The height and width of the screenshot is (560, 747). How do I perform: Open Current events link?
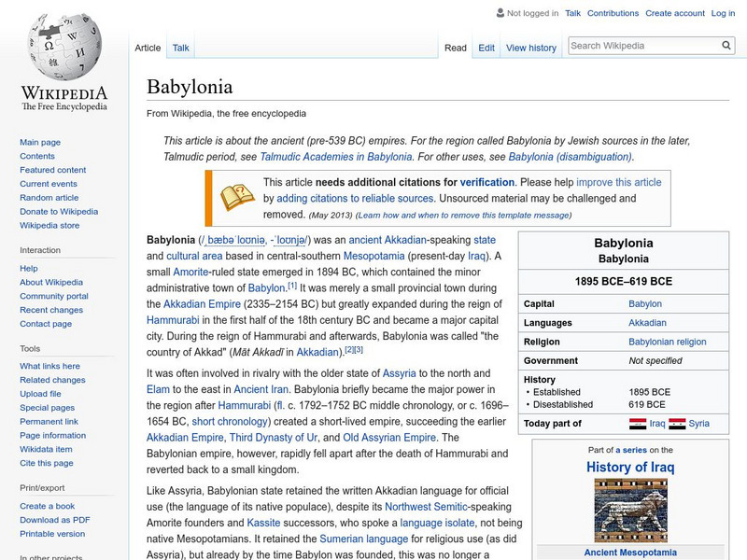[49, 183]
